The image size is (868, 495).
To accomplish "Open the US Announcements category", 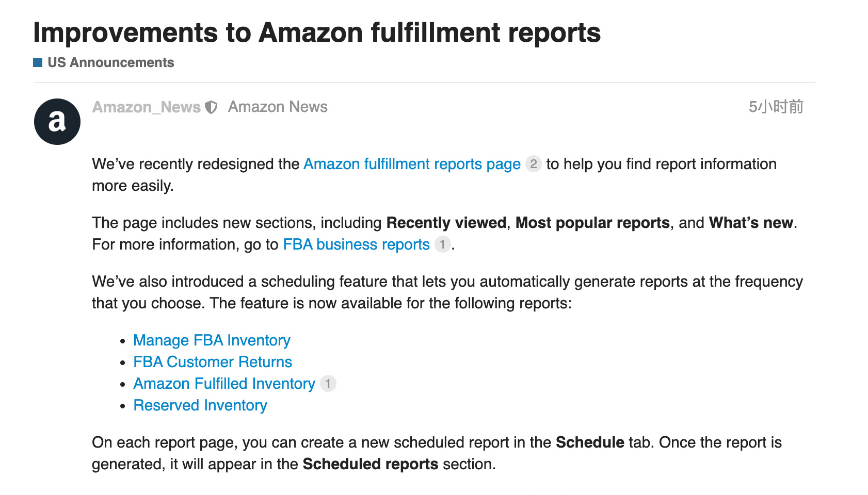I will click(110, 62).
